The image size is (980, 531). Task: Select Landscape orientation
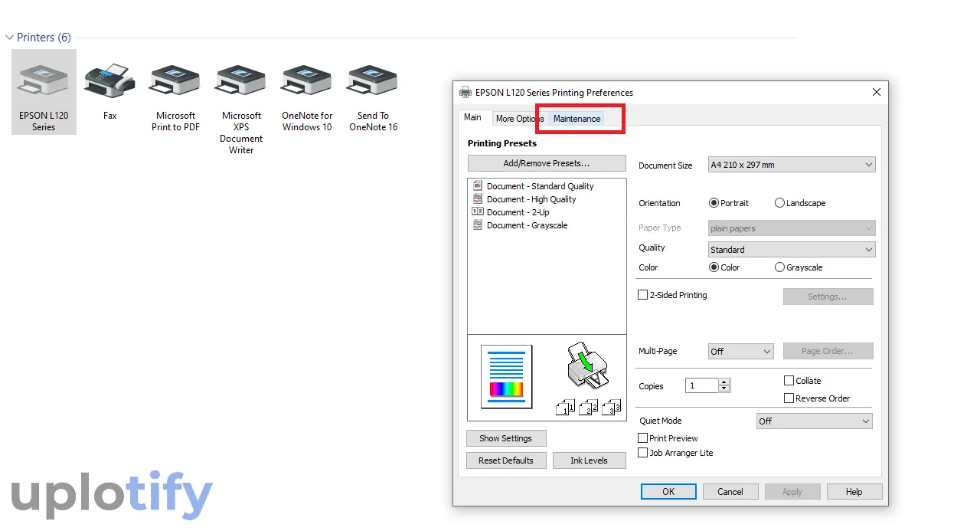tap(780, 203)
